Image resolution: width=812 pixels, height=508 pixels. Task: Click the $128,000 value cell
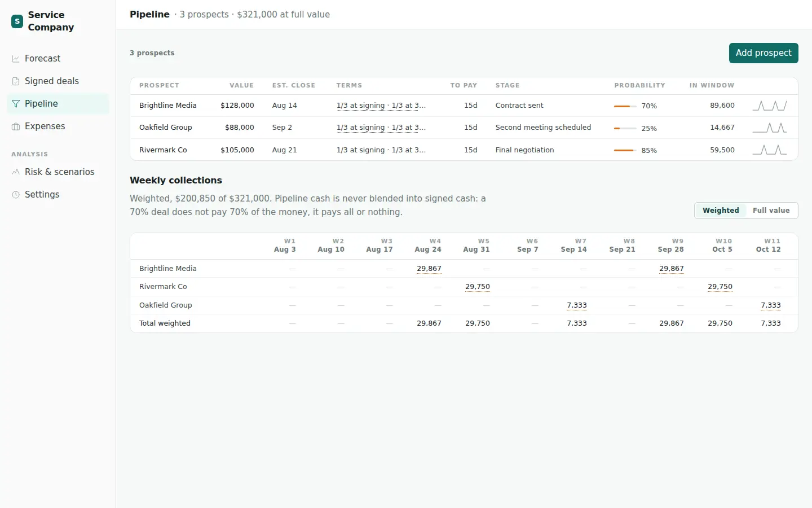click(x=237, y=106)
